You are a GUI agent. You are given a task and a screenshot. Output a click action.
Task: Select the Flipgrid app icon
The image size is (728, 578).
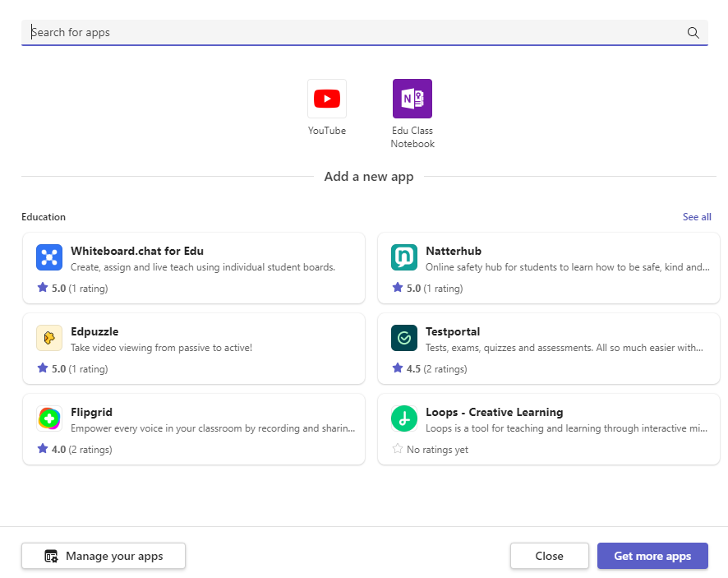pyautogui.click(x=49, y=418)
